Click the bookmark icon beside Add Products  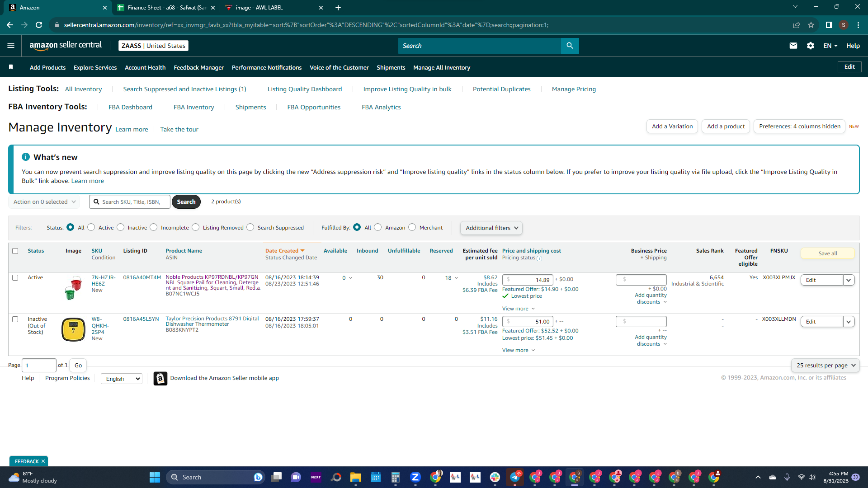(x=11, y=67)
